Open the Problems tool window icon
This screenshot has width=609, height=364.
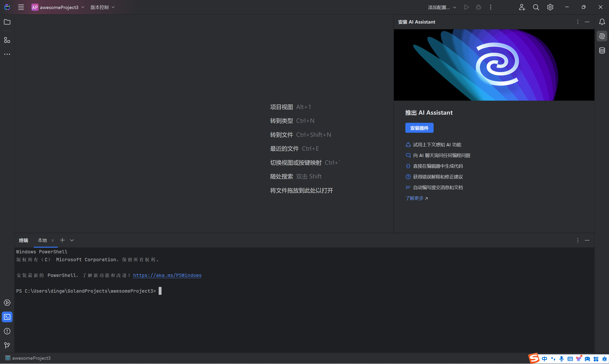tap(7, 331)
